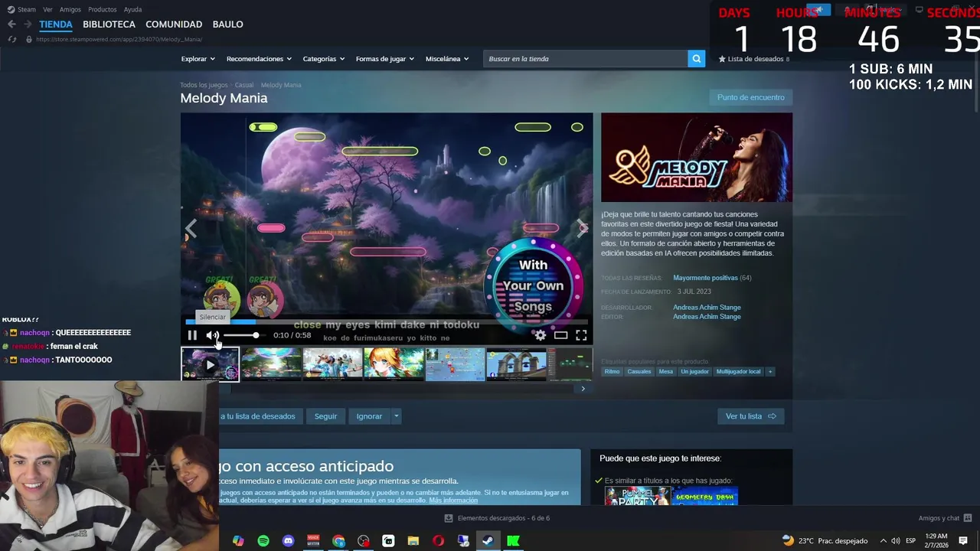Seek along the trailer progress bar
Image resolution: width=980 pixels, height=551 pixels.
[387, 322]
